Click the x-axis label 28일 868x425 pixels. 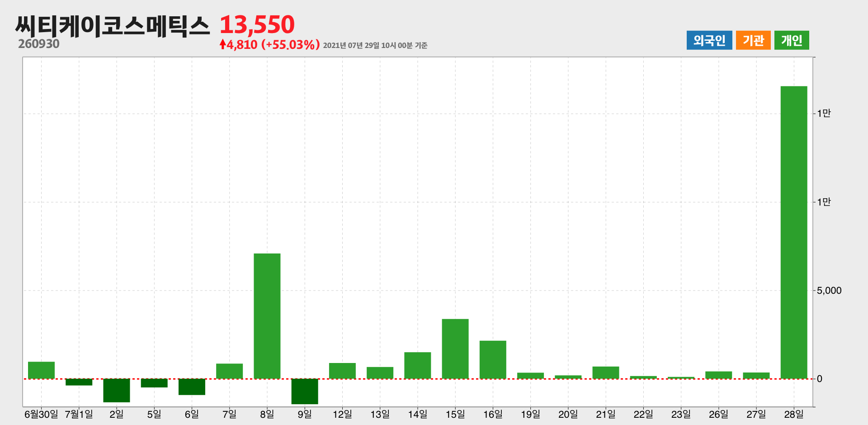pyautogui.click(x=794, y=414)
